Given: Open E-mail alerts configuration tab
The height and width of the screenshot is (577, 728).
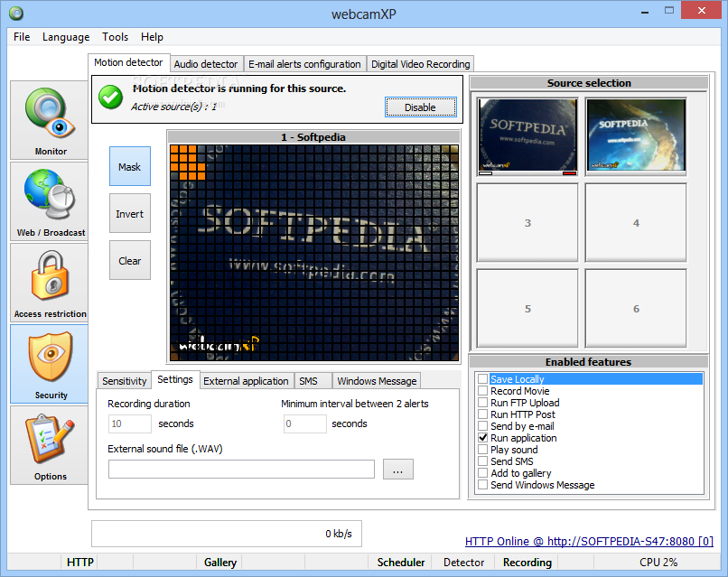Looking at the screenshot, I should pyautogui.click(x=304, y=64).
